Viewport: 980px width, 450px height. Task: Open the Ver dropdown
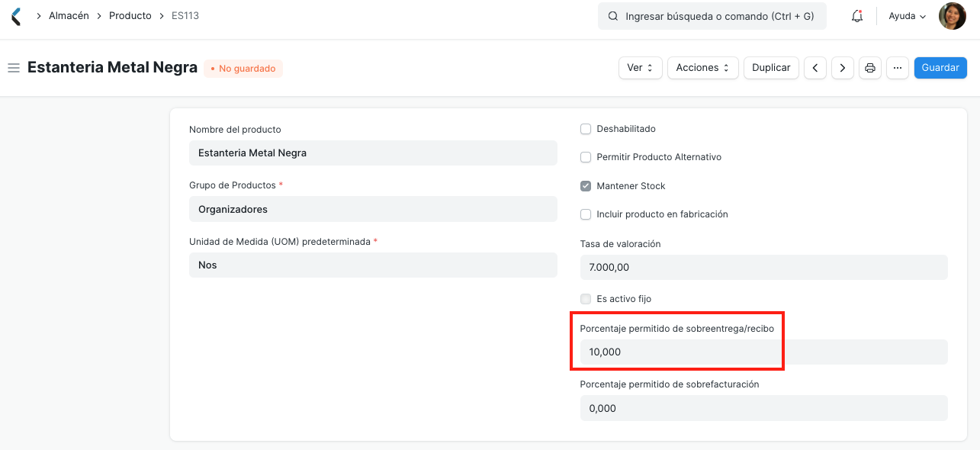[640, 68]
